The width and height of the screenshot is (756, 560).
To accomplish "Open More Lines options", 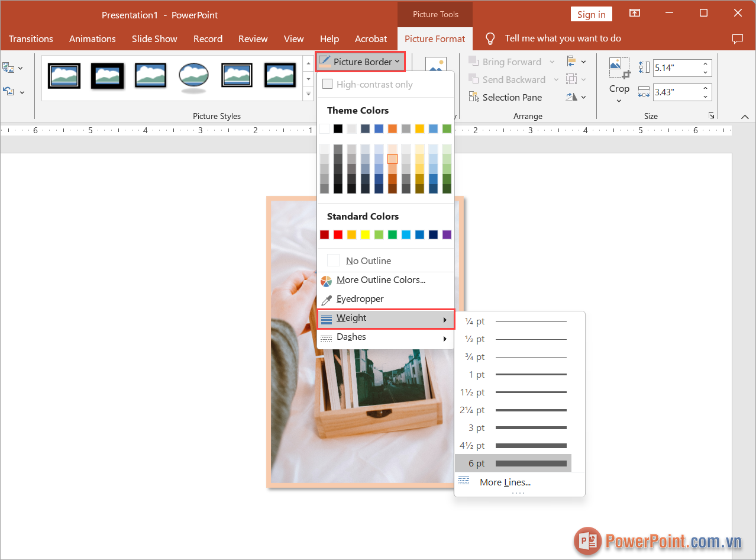I will 513,482.
